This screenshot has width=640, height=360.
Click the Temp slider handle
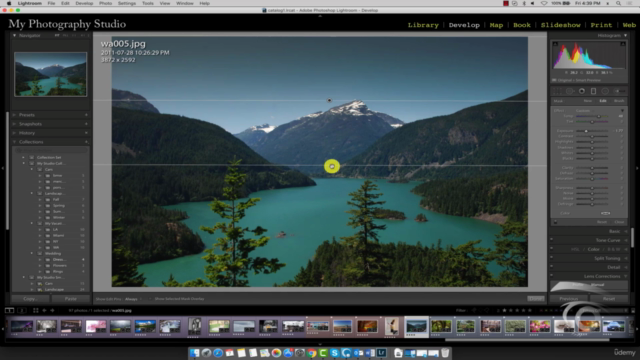599,116
